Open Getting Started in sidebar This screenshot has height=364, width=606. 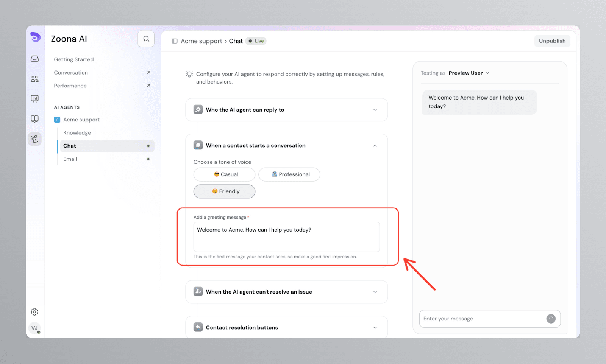click(x=74, y=59)
